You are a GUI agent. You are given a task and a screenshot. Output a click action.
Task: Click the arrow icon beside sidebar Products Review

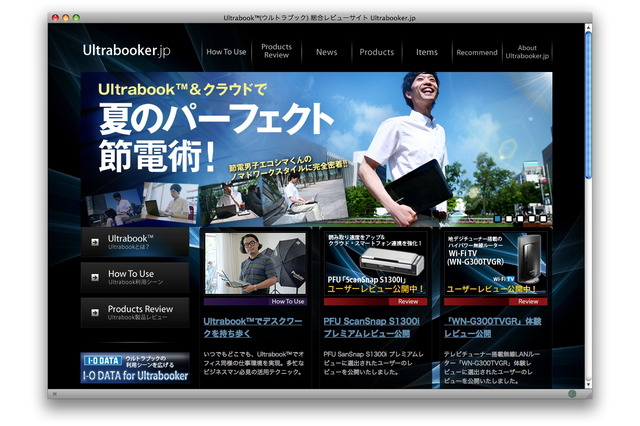pyautogui.click(x=95, y=313)
